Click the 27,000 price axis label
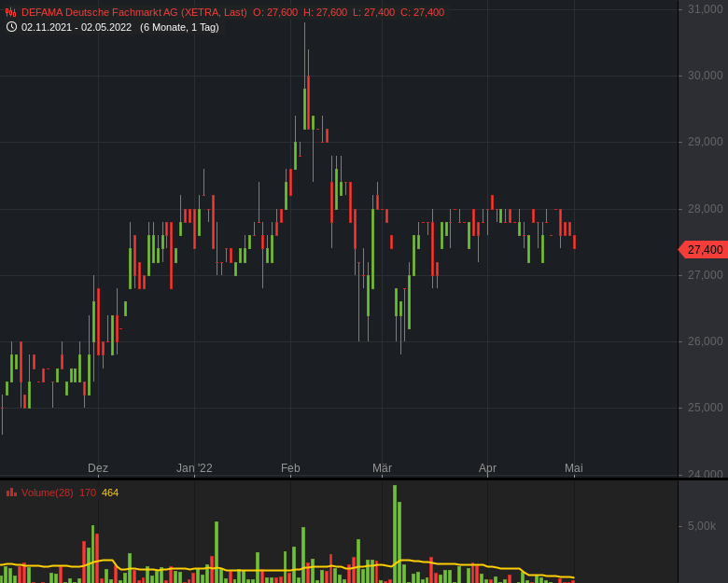 point(706,275)
